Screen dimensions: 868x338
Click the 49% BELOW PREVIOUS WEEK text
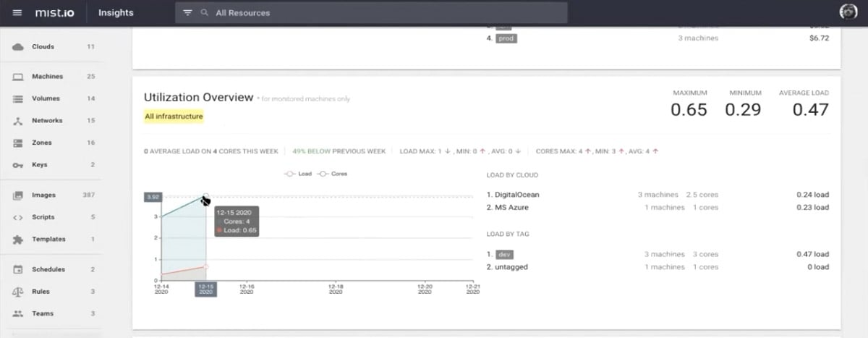click(339, 152)
